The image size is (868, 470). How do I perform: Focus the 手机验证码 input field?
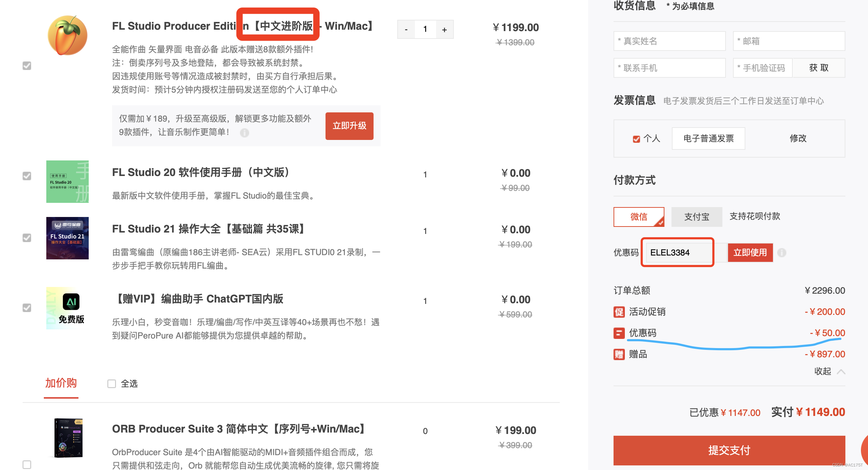pos(763,68)
